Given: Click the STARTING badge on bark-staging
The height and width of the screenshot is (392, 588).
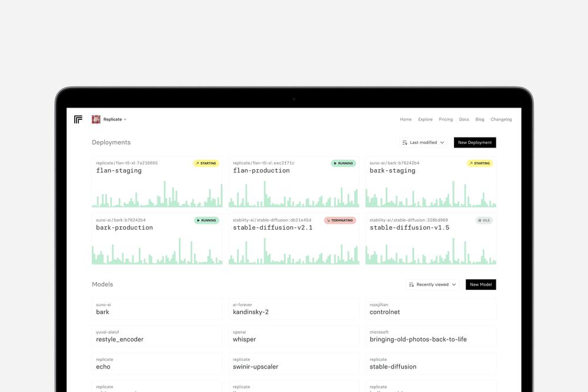Looking at the screenshot, I should point(480,163).
